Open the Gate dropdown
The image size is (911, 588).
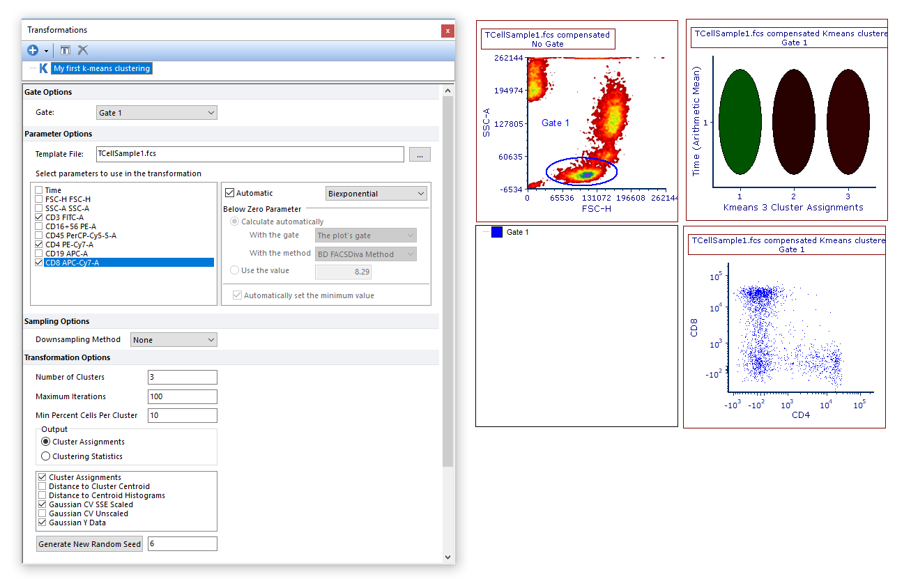[156, 113]
